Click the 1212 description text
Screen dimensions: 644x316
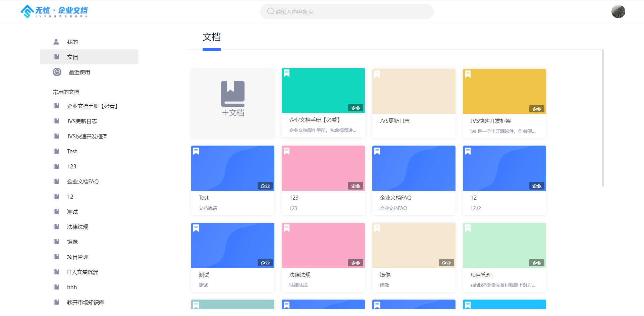coord(476,208)
